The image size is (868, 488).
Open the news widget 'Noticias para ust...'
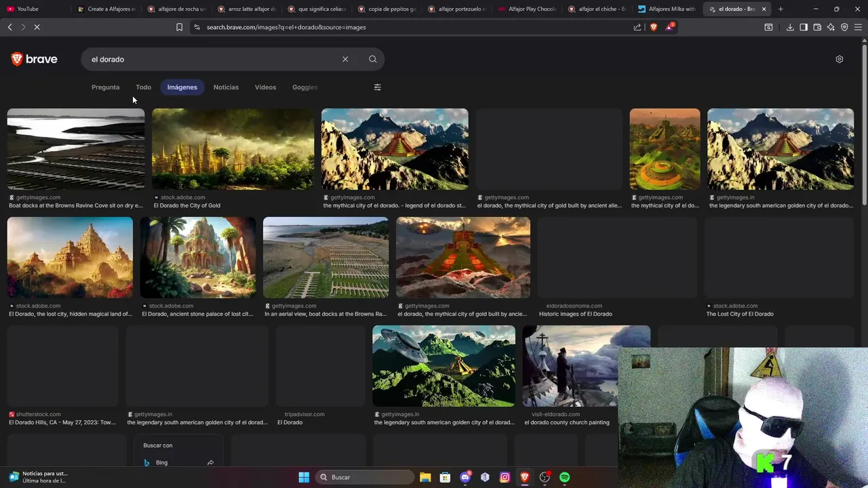37,477
